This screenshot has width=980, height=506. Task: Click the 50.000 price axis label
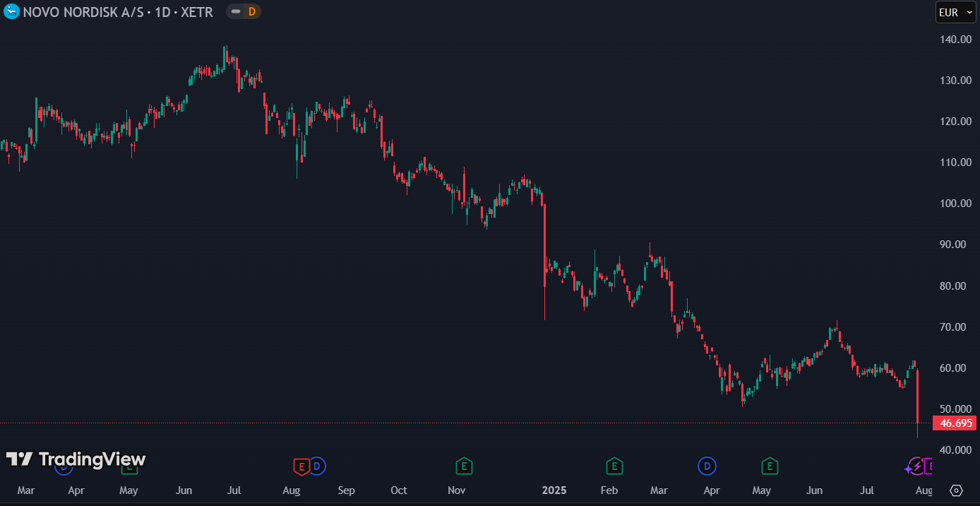956,408
